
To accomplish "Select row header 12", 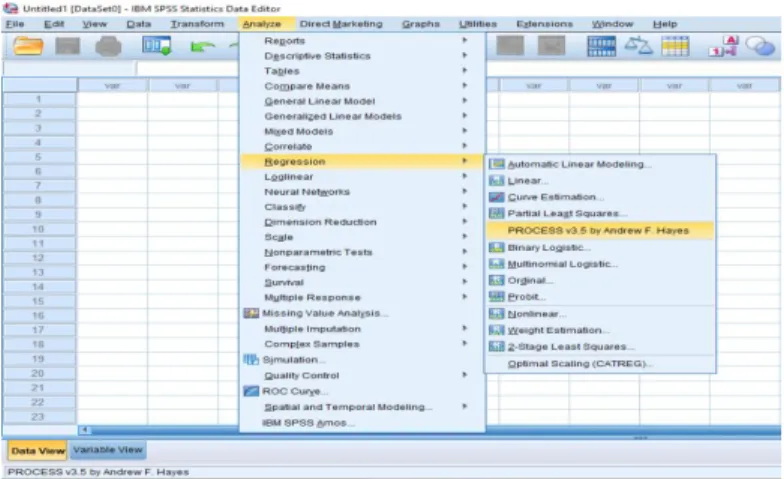I will (39, 258).
